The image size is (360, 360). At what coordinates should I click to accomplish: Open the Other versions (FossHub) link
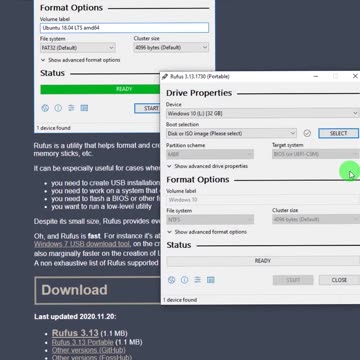coord(92,357)
